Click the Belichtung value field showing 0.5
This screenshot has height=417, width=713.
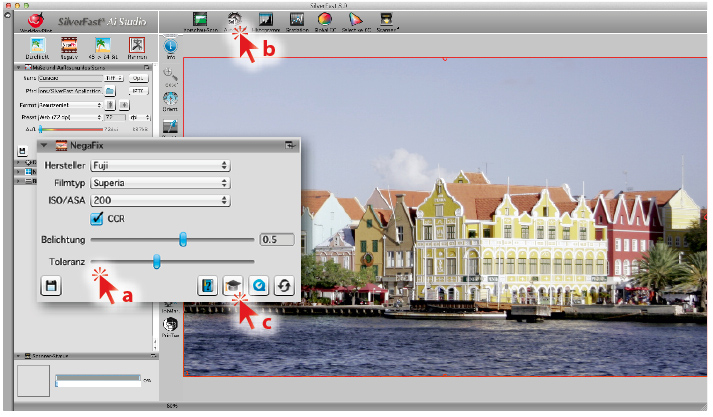(275, 240)
